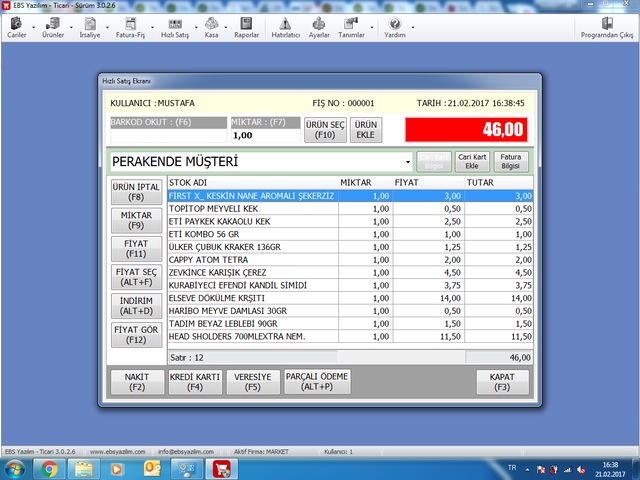This screenshot has width=640, height=480.
Task: Click the MİKTAR quantity field showing 1,00
Action: (x=265, y=136)
